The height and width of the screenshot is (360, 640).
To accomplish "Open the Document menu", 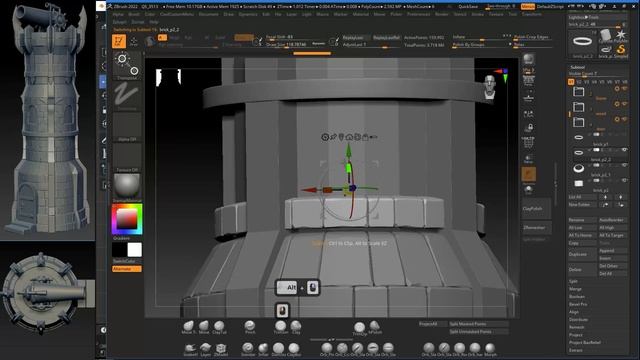I will [x=209, y=14].
